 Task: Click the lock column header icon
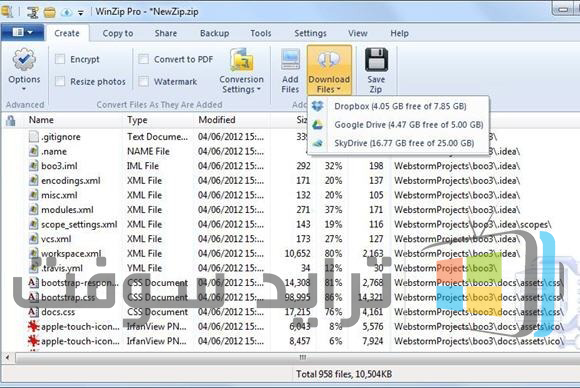point(11,120)
